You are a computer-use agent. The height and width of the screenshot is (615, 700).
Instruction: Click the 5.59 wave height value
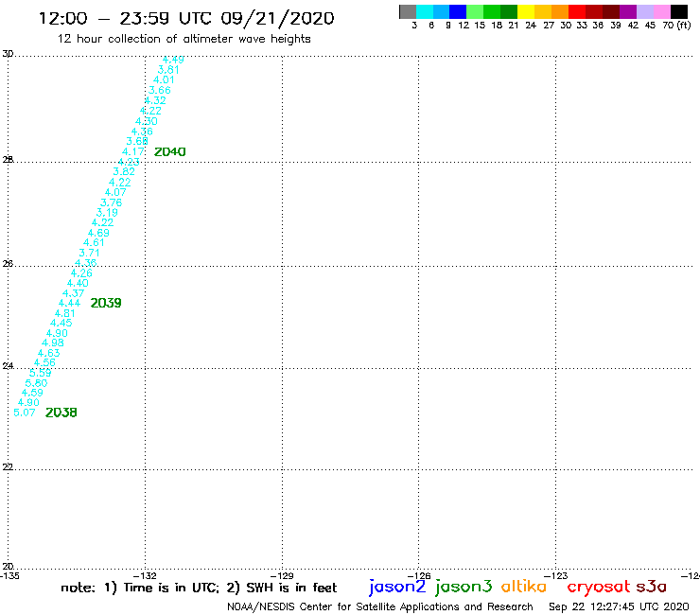(40, 373)
